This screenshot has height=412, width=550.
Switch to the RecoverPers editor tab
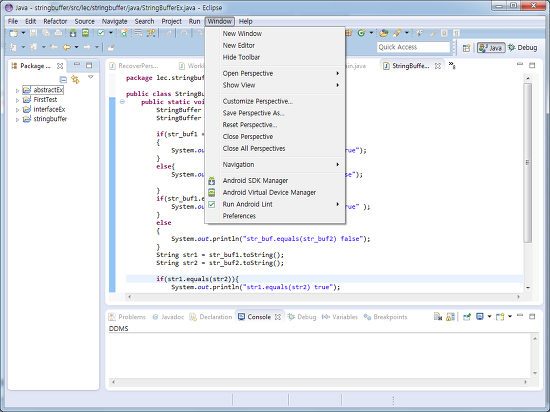click(x=134, y=66)
